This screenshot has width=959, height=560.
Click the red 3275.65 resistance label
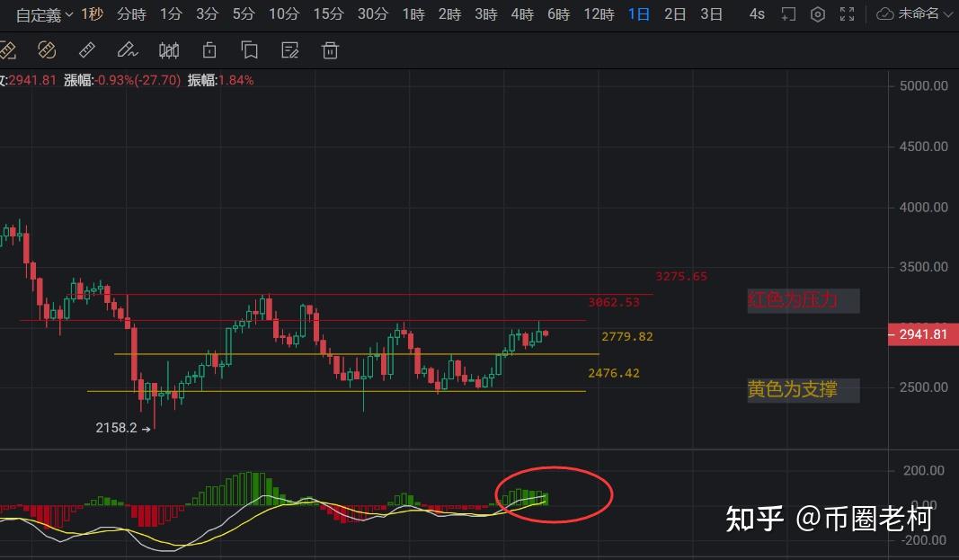681,276
